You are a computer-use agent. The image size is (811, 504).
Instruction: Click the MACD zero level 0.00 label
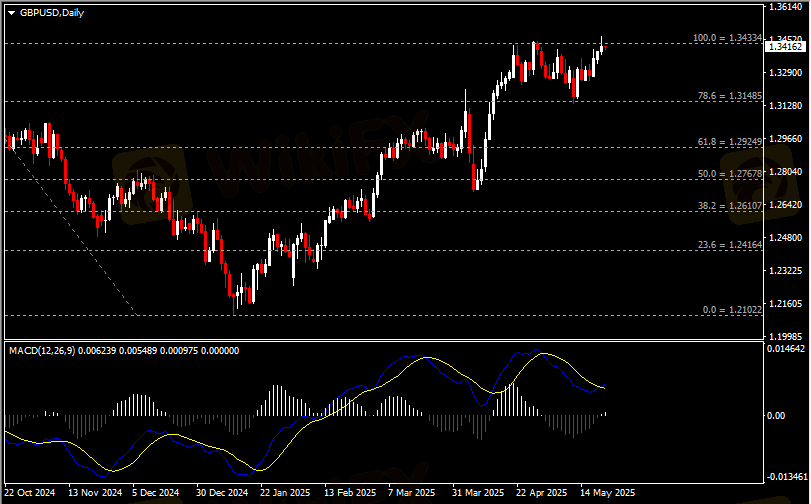click(777, 415)
